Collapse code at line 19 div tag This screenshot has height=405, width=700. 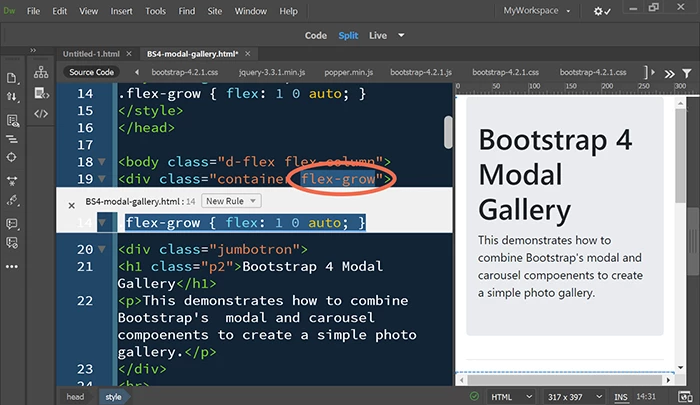tap(102, 179)
